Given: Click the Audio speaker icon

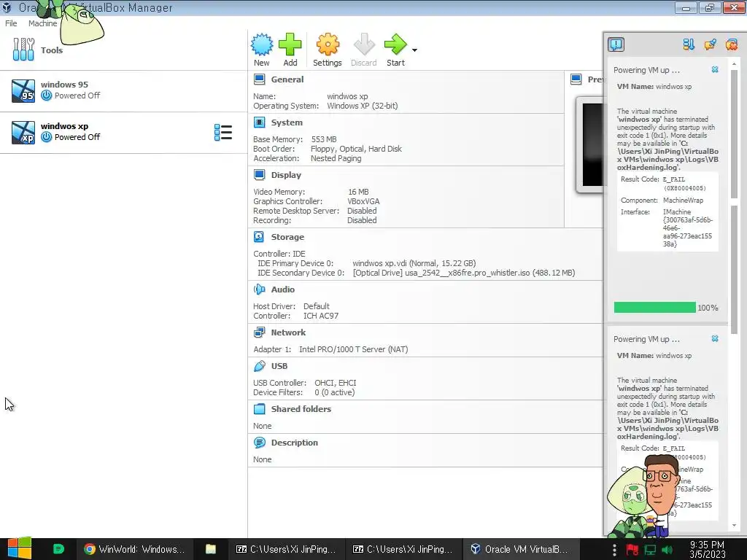Looking at the screenshot, I should click(259, 289).
